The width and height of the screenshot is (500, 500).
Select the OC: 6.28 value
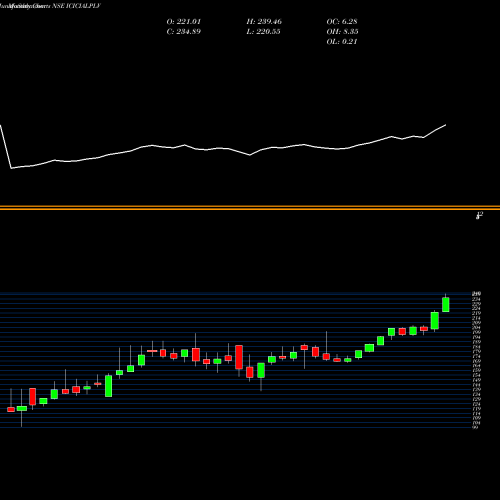pos(342,22)
